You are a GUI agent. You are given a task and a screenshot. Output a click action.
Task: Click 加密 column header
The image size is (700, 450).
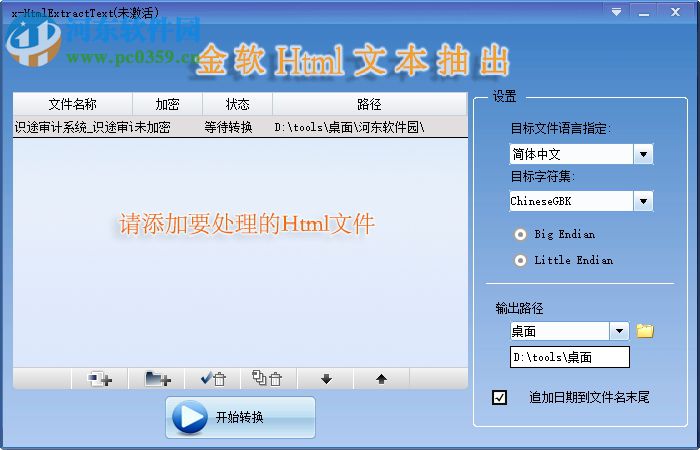(167, 104)
